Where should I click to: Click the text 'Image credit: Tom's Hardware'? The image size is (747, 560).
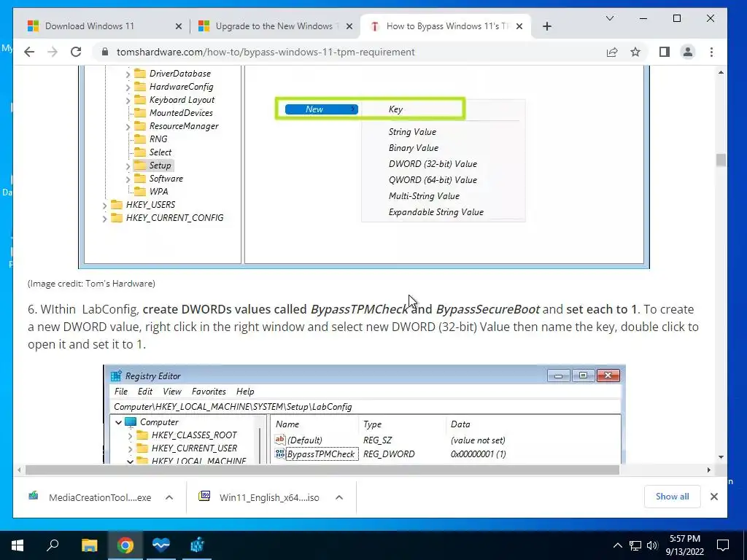(x=91, y=284)
